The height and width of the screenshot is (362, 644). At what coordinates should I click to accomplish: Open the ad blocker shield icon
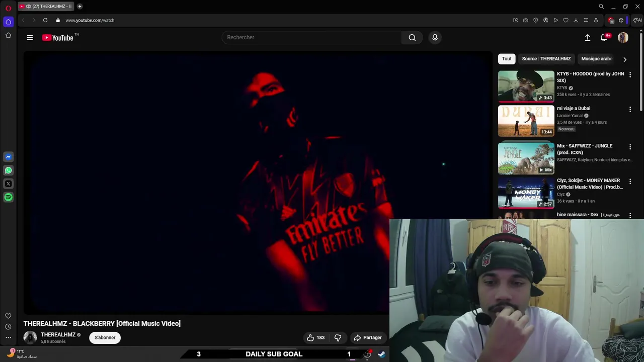535,20
